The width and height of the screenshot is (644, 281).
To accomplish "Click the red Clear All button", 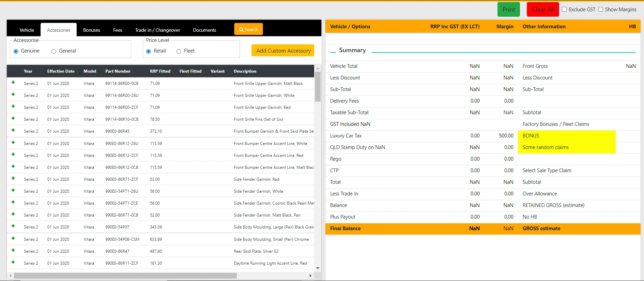I will point(543,10).
